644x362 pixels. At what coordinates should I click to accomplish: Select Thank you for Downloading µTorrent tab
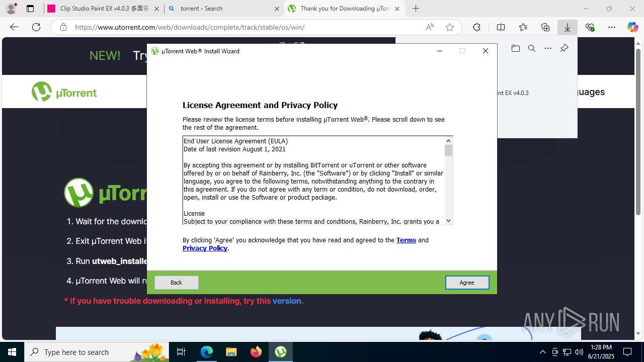point(345,9)
